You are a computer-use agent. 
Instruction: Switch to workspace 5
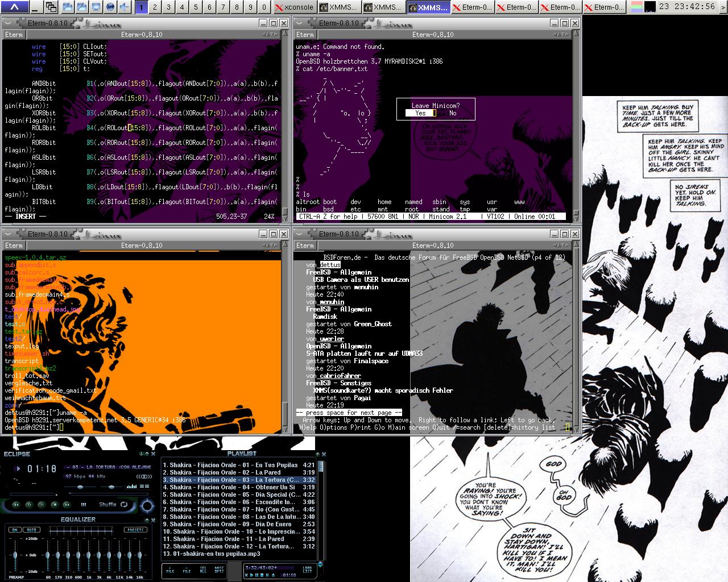coord(196,7)
